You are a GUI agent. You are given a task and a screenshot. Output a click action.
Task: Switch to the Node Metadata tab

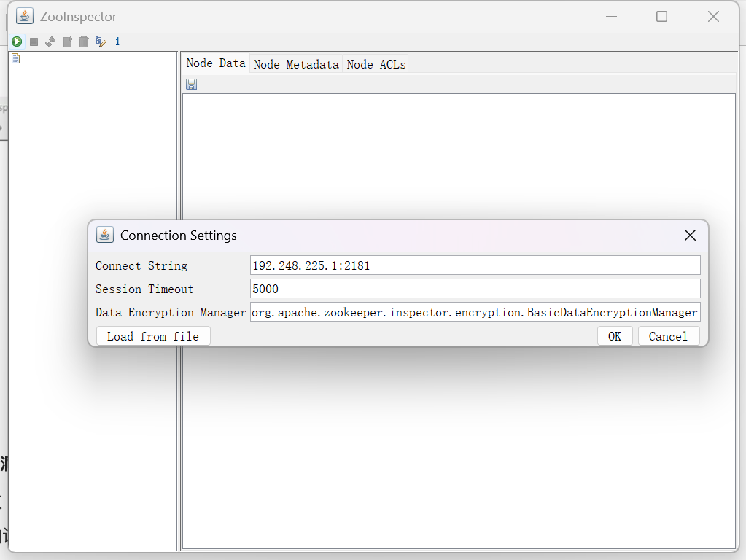coord(296,64)
